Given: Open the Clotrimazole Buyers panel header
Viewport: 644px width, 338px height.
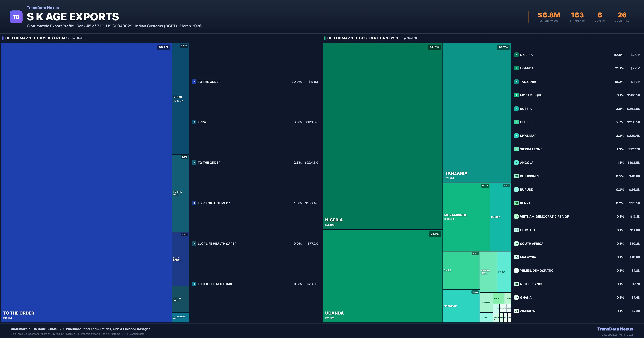Looking at the screenshot, I should click(37, 38).
